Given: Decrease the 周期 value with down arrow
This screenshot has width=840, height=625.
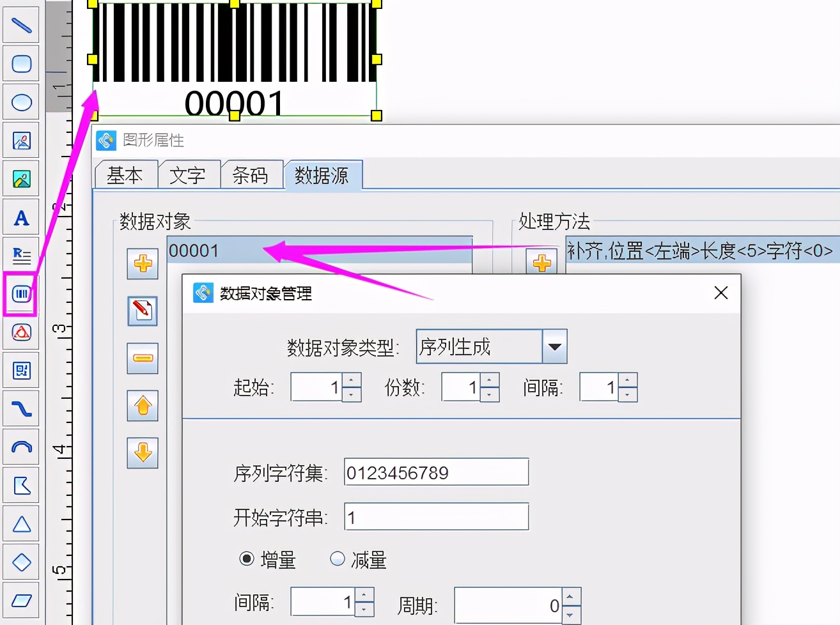Looking at the screenshot, I should 571,614.
